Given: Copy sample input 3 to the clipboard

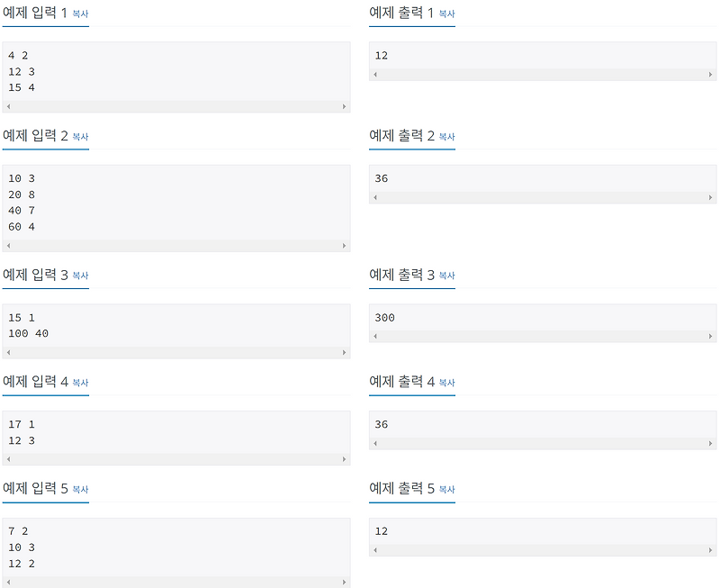Looking at the screenshot, I should (x=79, y=276).
